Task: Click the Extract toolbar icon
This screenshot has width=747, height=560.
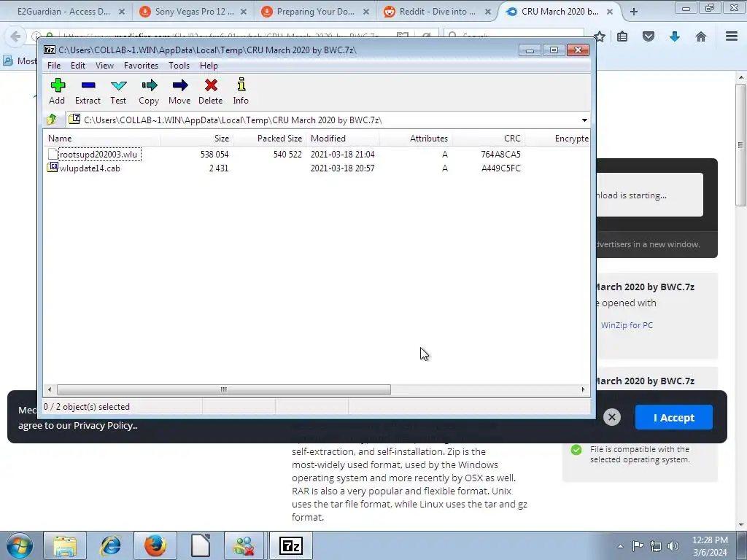Action: [88, 91]
